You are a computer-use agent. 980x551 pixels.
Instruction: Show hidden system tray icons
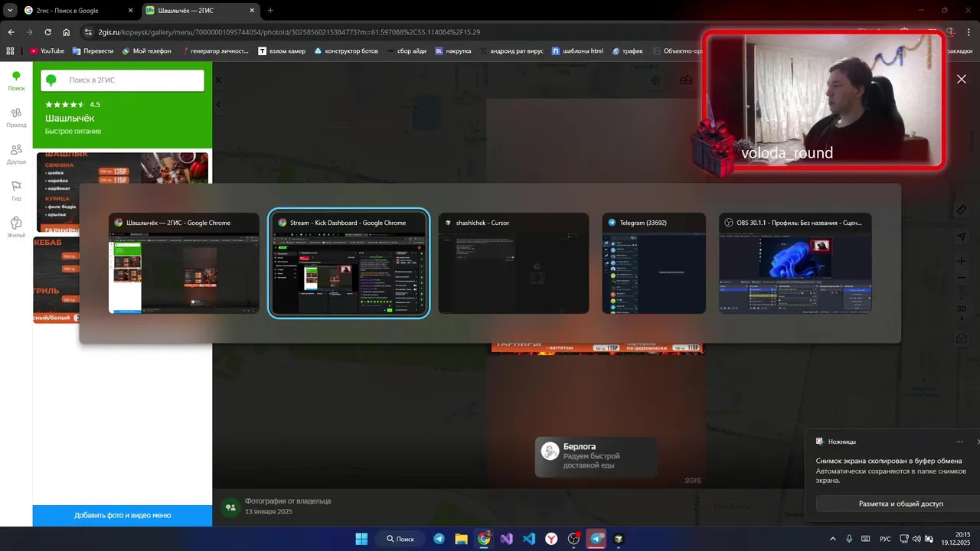click(833, 539)
